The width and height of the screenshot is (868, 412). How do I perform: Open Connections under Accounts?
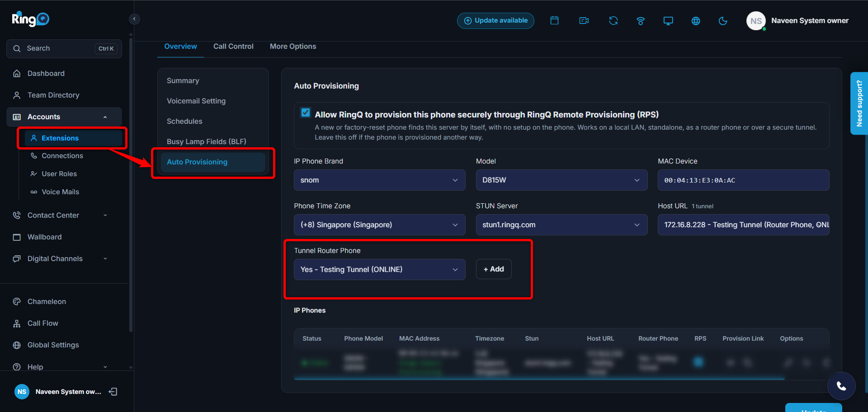[62, 155]
